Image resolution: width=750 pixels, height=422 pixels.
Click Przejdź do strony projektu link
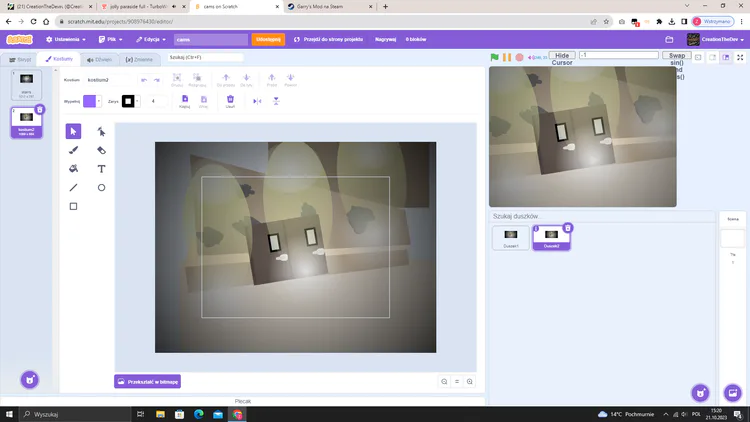[328, 39]
